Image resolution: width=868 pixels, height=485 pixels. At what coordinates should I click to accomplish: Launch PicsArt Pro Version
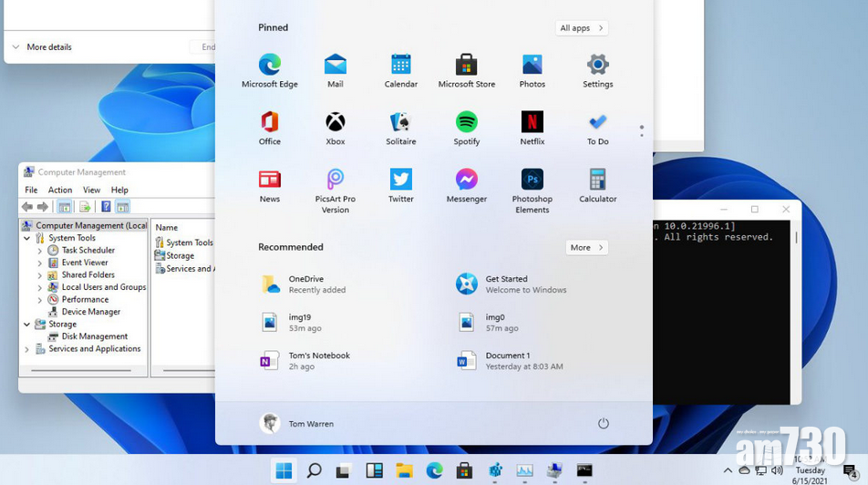335,191
